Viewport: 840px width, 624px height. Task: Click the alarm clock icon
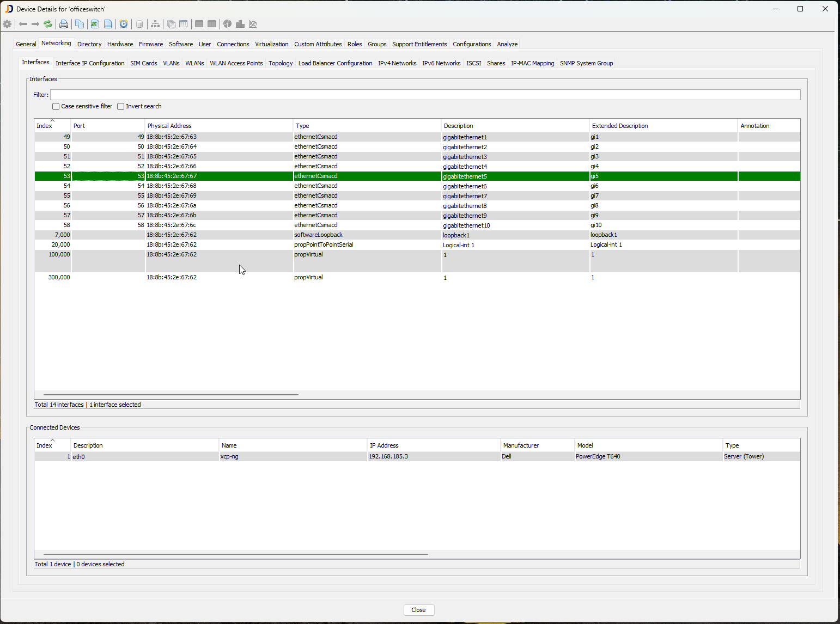(x=124, y=24)
